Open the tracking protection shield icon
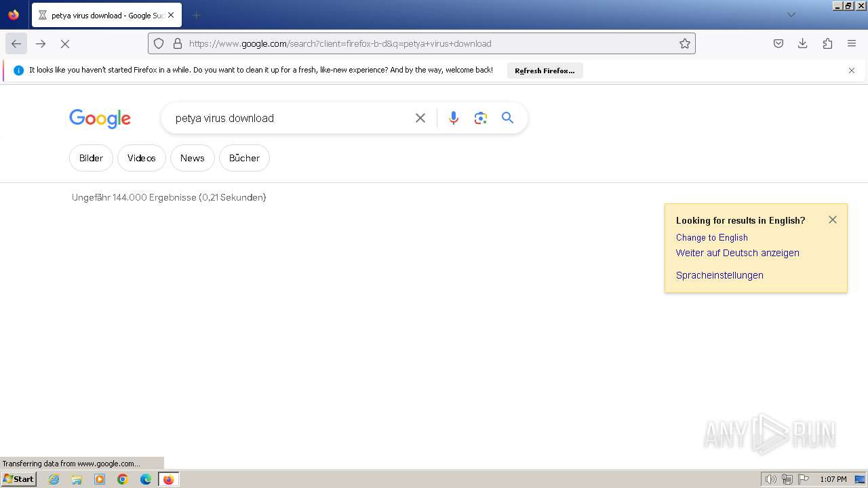The image size is (868, 488). 159,43
